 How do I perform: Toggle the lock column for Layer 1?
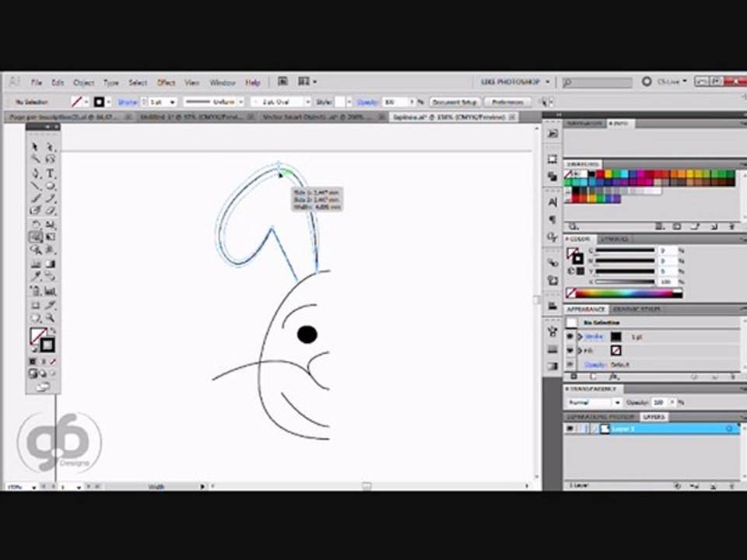tap(580, 429)
